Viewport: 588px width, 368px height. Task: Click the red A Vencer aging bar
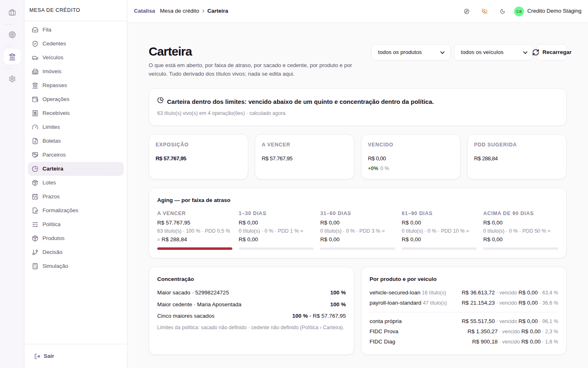(x=195, y=249)
